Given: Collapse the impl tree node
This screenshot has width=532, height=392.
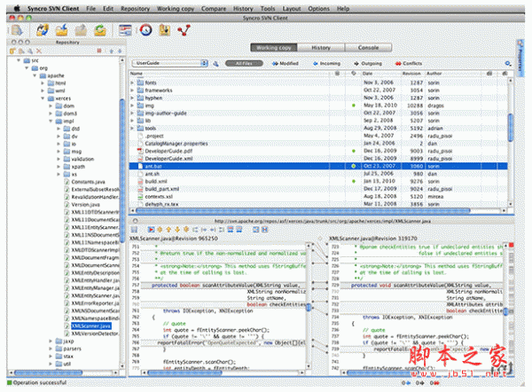Looking at the screenshot, I should (51, 122).
